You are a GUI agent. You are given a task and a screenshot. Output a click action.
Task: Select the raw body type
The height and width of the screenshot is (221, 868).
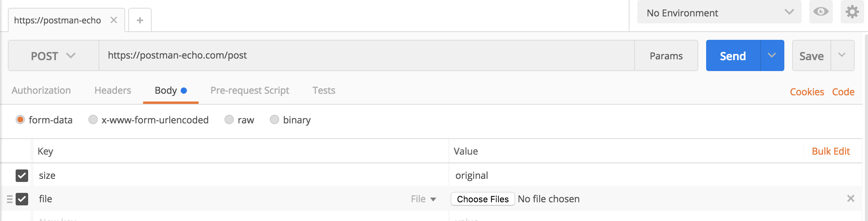229,119
